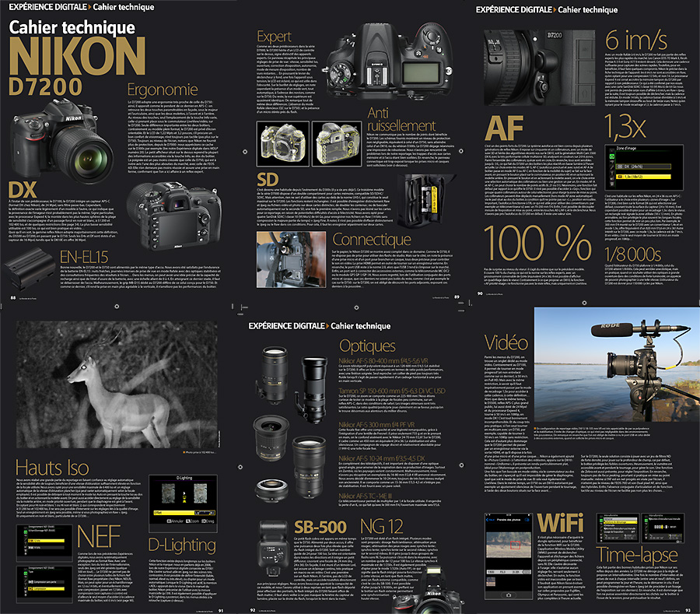Screen dimensions: 700x614
Task: Select the Connectique heading
Action: pyautogui.click(x=372, y=240)
